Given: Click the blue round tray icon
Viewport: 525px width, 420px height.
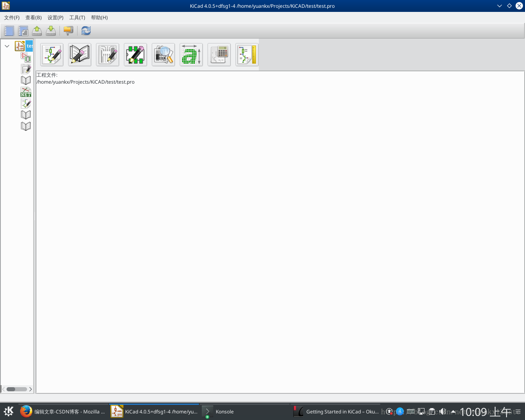Looking at the screenshot, I should (400, 411).
